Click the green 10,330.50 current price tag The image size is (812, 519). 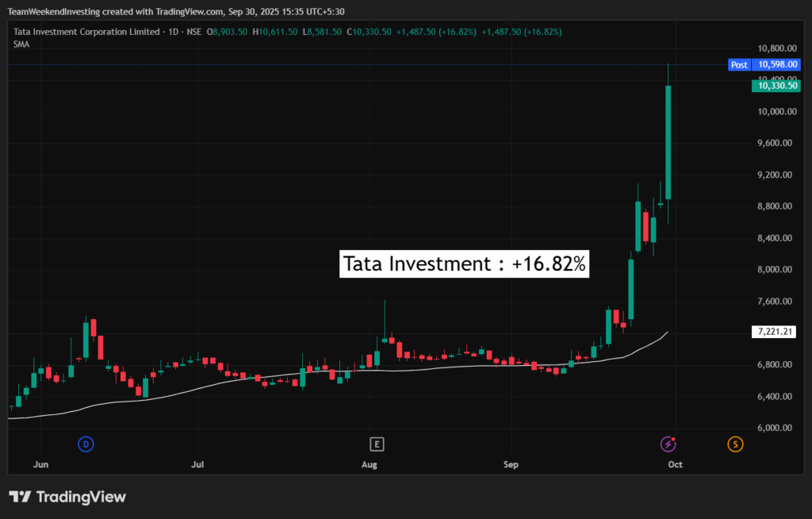click(x=776, y=86)
